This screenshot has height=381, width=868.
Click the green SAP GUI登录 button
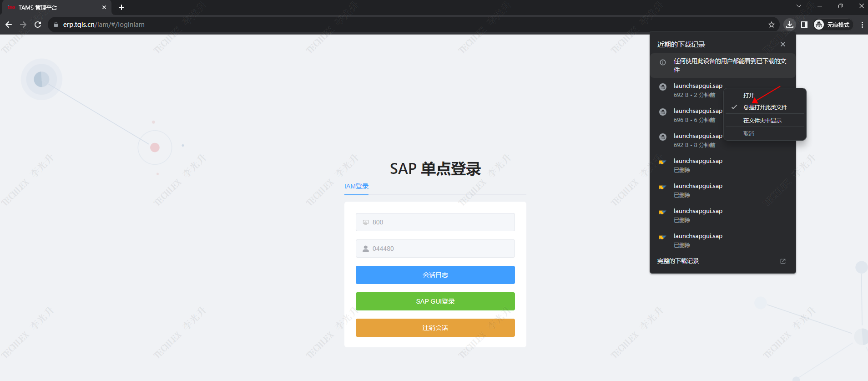click(x=435, y=301)
